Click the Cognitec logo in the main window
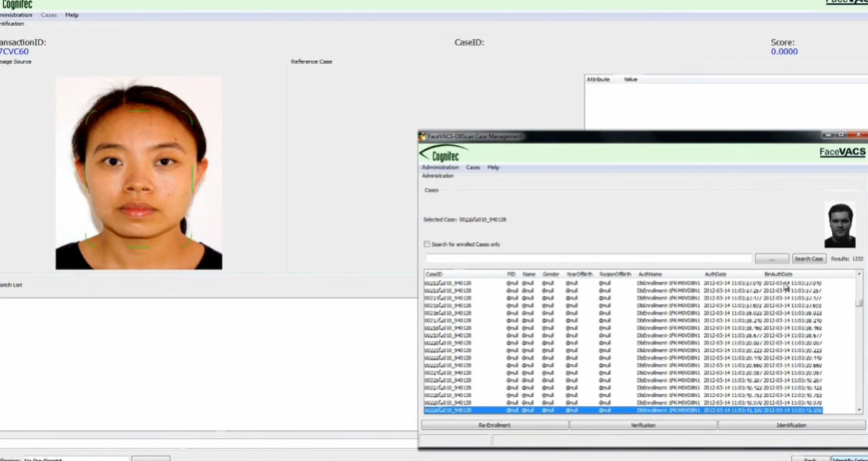The image size is (868, 461). pos(17,4)
